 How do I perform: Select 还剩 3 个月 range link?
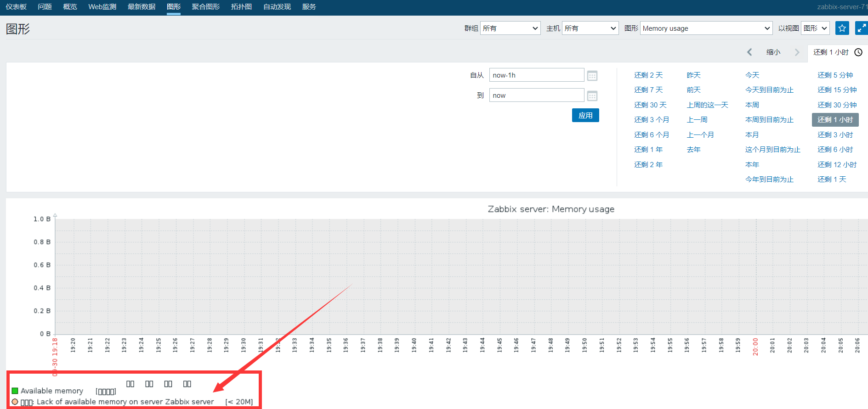652,119
